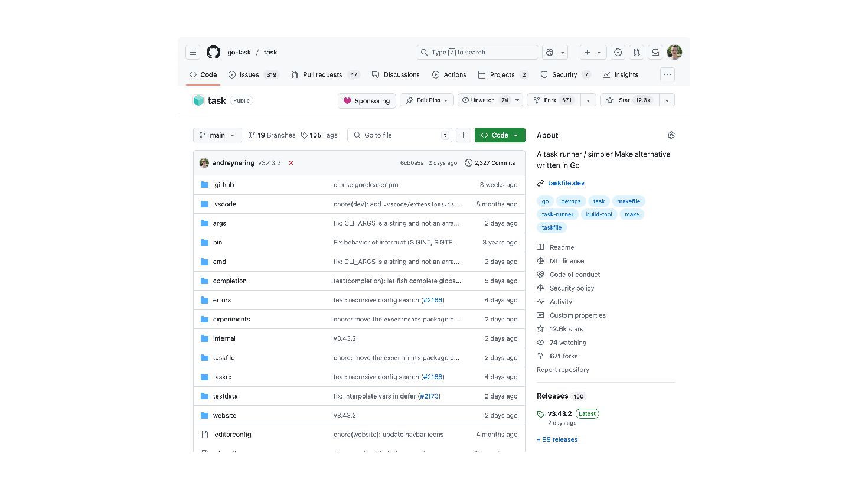
Task: Open commit 6cb0a5a link
Action: click(x=412, y=163)
